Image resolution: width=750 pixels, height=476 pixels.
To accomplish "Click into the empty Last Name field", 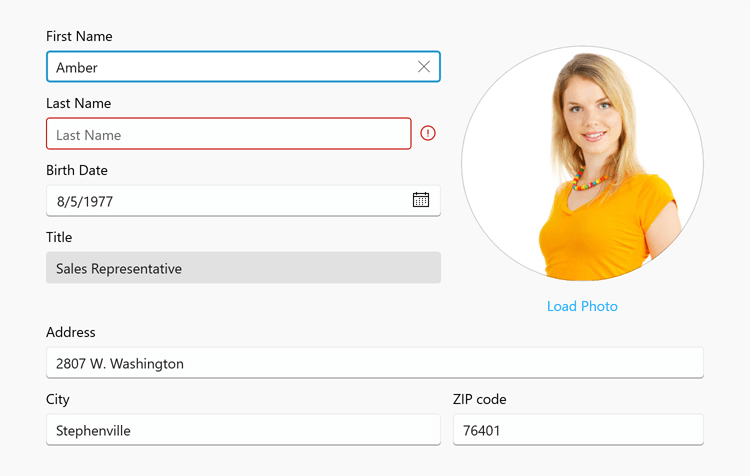I will (228, 134).
